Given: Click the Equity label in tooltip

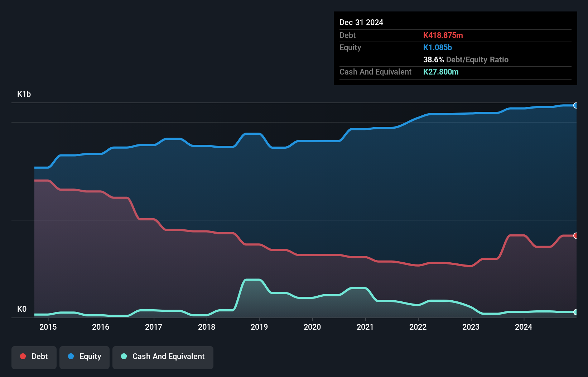Looking at the screenshot, I should [x=350, y=48].
